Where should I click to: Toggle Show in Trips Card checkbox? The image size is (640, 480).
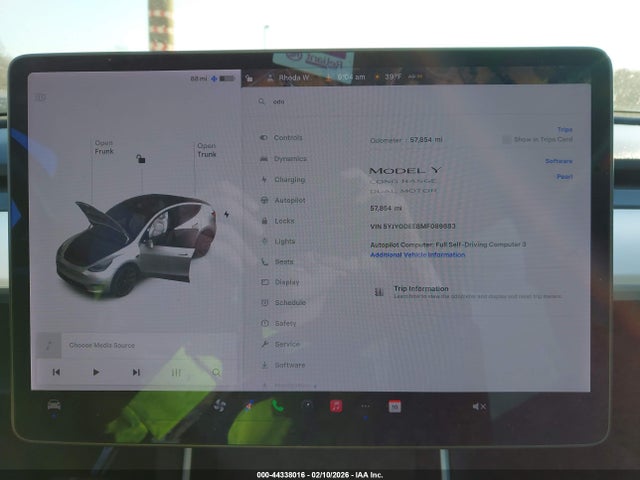507,140
